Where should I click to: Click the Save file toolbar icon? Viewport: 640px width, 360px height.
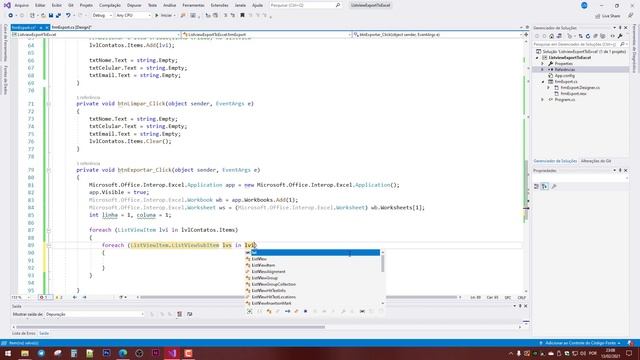click(51, 16)
